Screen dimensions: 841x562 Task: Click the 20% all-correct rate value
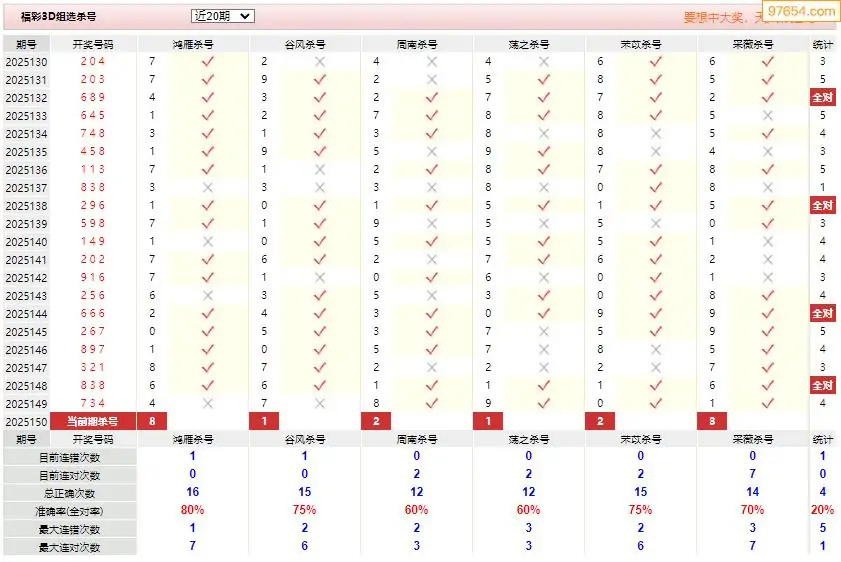pos(822,510)
